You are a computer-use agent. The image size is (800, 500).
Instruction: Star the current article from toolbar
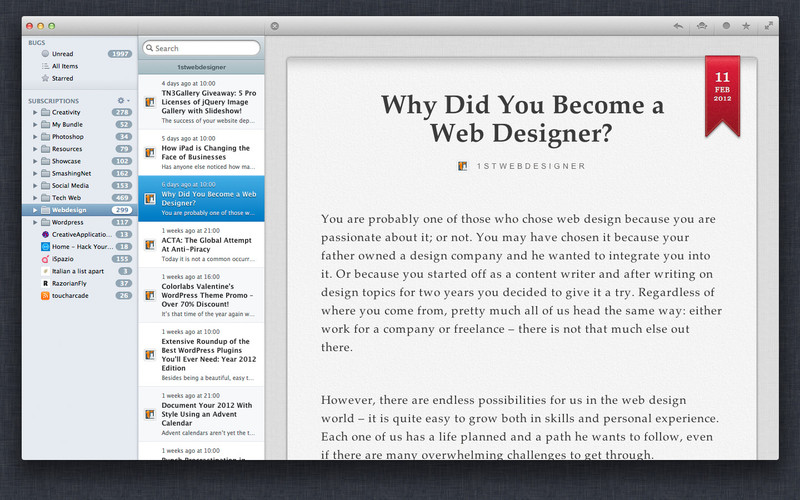tap(746, 25)
